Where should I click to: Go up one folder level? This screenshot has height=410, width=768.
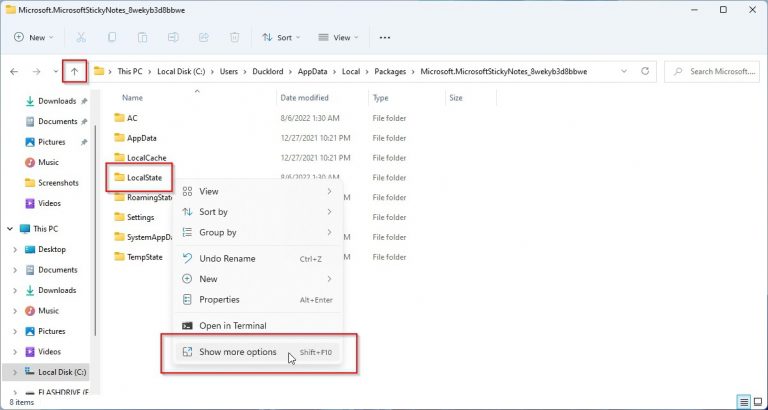tap(74, 72)
